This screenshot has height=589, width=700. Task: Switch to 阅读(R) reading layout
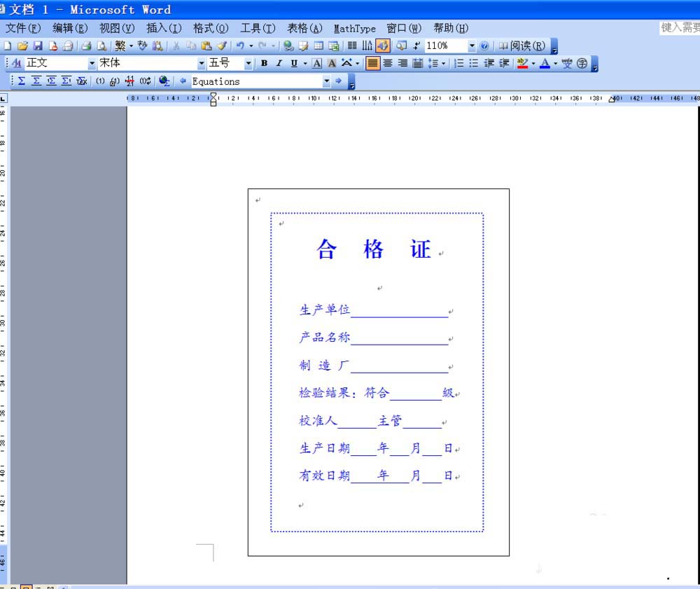point(522,46)
